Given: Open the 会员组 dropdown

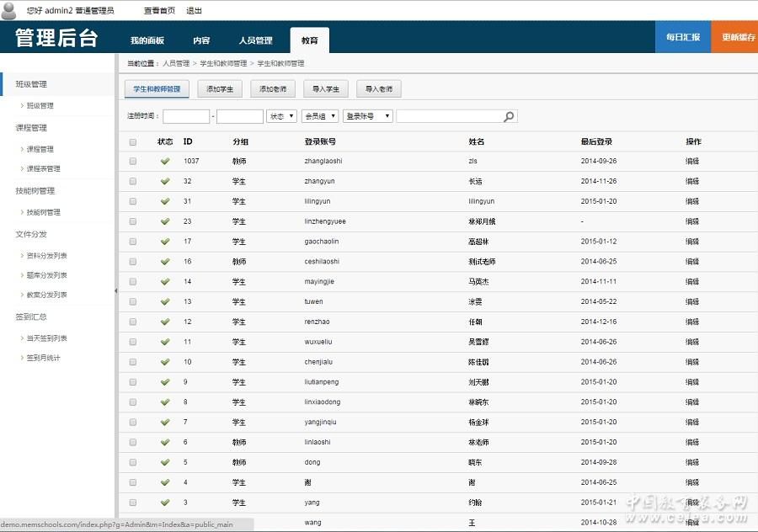Looking at the screenshot, I should [320, 116].
